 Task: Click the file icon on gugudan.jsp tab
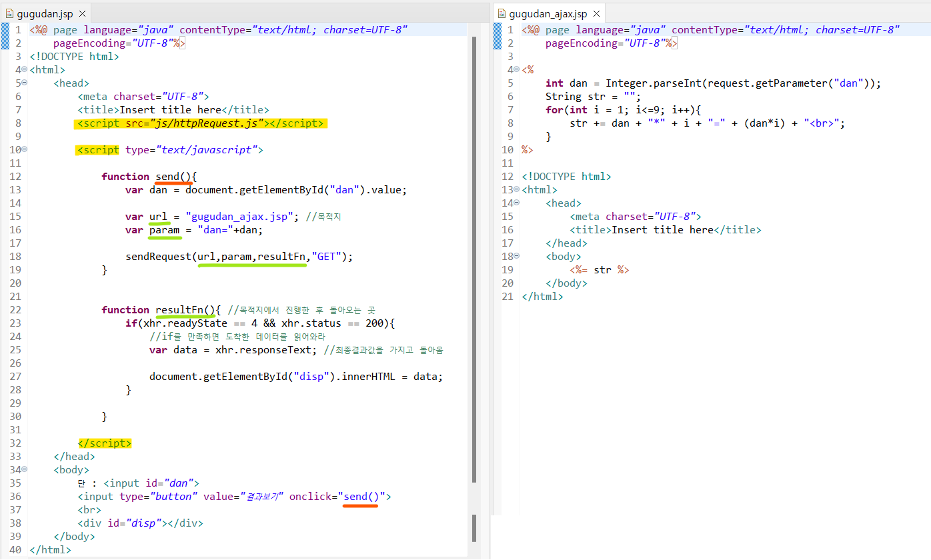(x=9, y=13)
